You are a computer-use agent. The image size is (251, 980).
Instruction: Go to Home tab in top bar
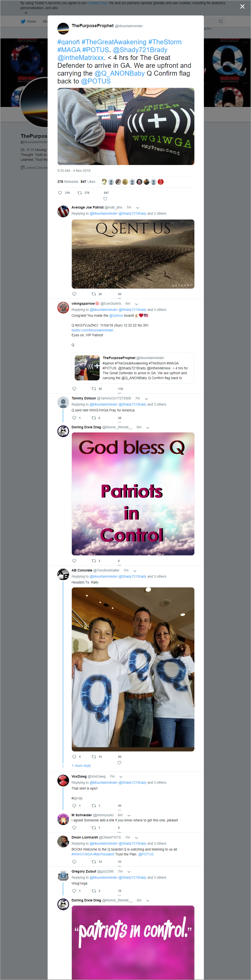pos(29,21)
